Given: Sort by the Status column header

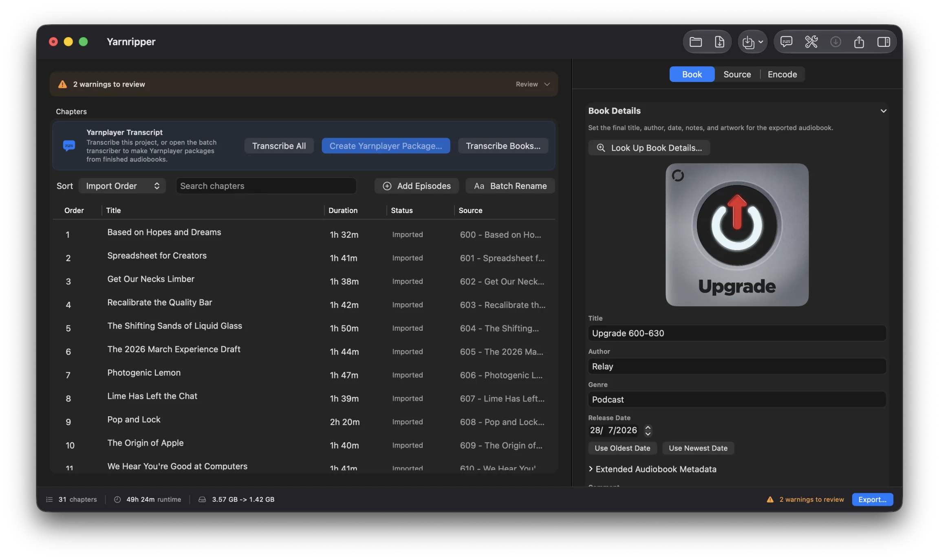Looking at the screenshot, I should (x=401, y=210).
